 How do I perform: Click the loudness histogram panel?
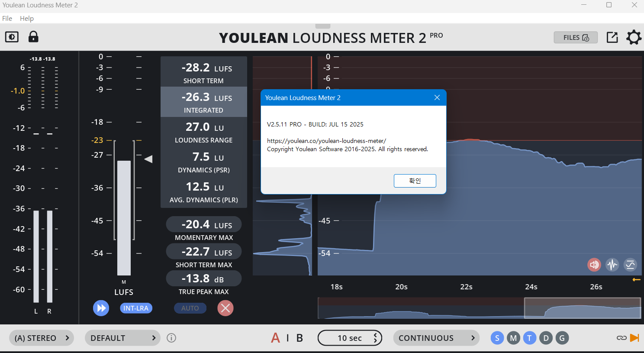[282, 166]
